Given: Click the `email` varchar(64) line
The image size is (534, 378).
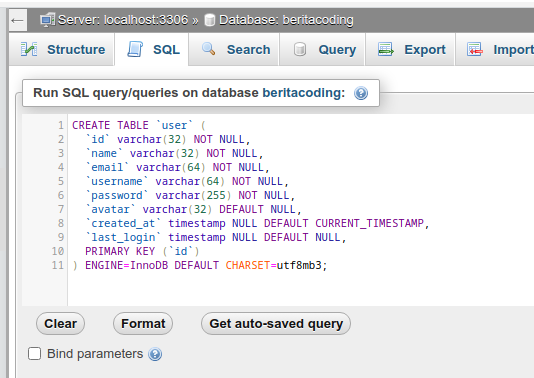Looking at the screenshot, I should pyautogui.click(x=177, y=167).
